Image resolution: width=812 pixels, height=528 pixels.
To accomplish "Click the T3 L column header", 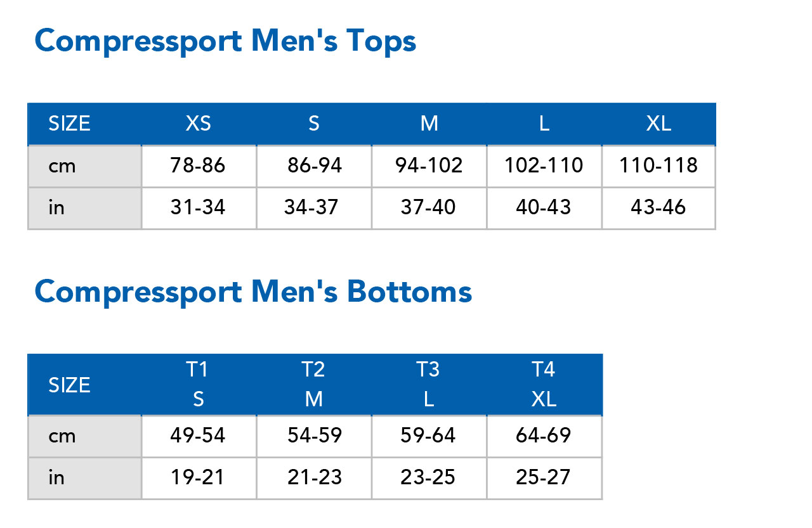I will (x=428, y=384).
